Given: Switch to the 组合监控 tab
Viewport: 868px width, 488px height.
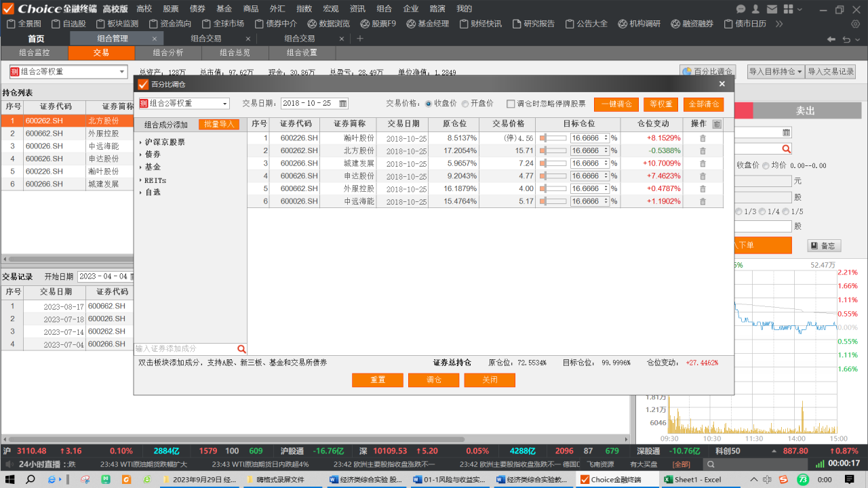Looking at the screenshot, I should pyautogui.click(x=35, y=53).
